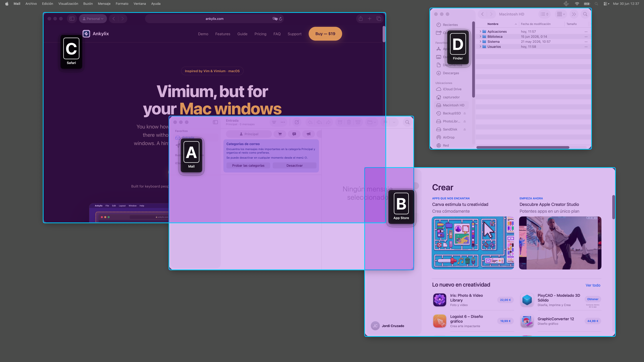
Task: Open the Visualización menu
Action: click(x=68, y=4)
